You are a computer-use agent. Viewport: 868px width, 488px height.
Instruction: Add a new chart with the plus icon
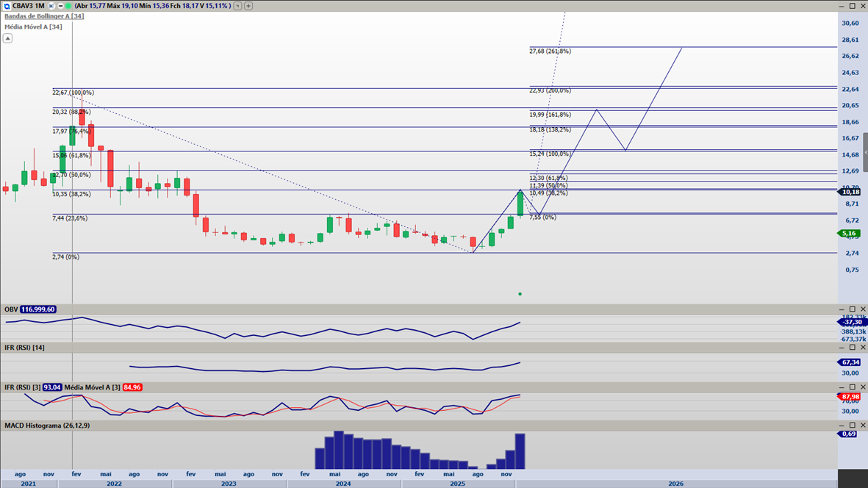(x=248, y=6)
